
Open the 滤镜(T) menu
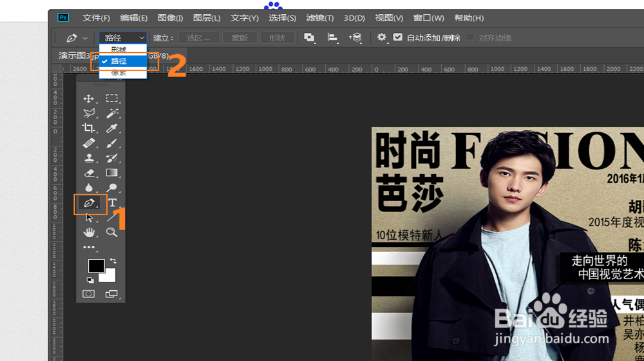pos(319,17)
